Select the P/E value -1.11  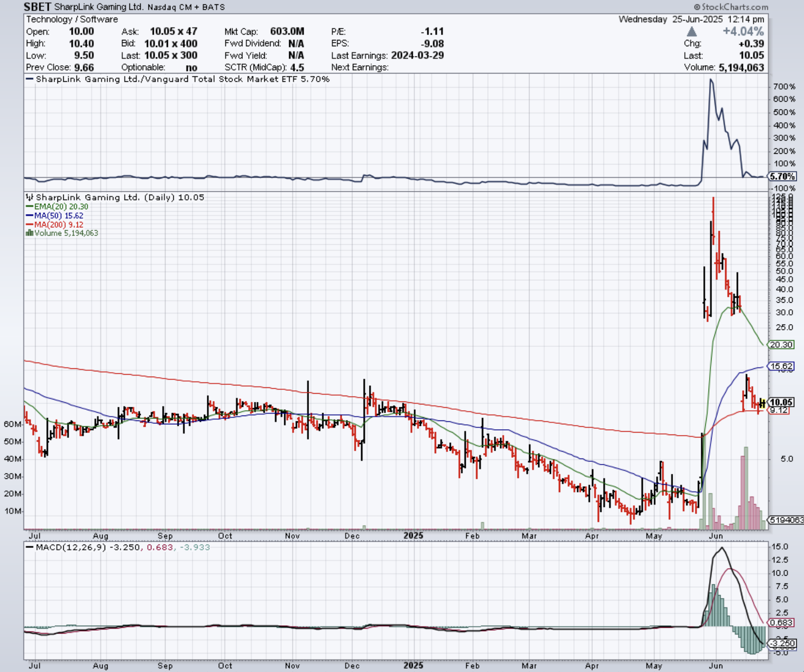[432, 32]
